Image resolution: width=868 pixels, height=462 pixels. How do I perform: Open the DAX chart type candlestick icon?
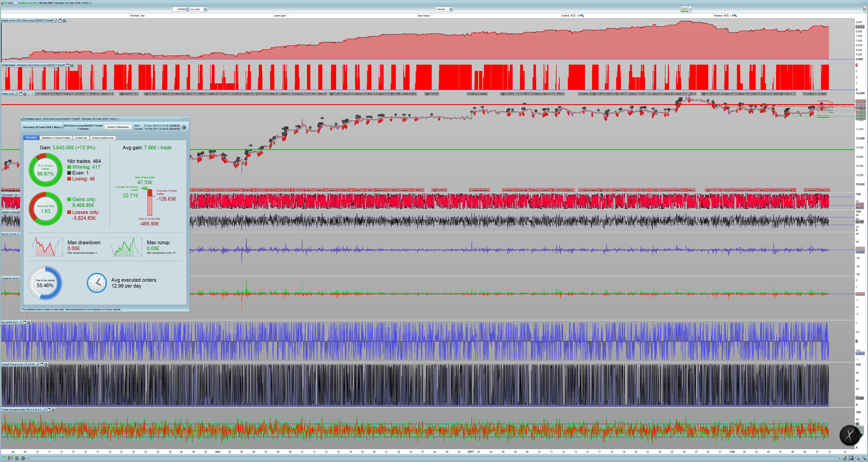3,3
